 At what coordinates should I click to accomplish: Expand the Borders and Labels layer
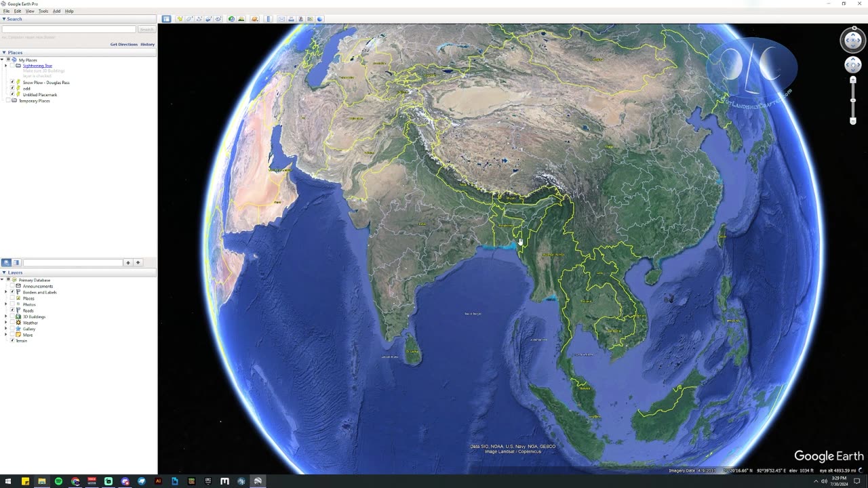point(6,292)
